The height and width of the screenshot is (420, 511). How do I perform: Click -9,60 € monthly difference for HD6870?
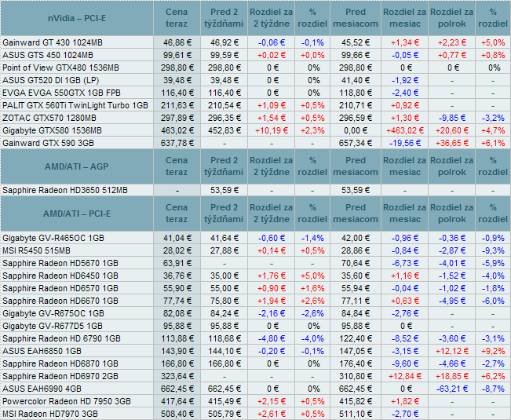405,363
